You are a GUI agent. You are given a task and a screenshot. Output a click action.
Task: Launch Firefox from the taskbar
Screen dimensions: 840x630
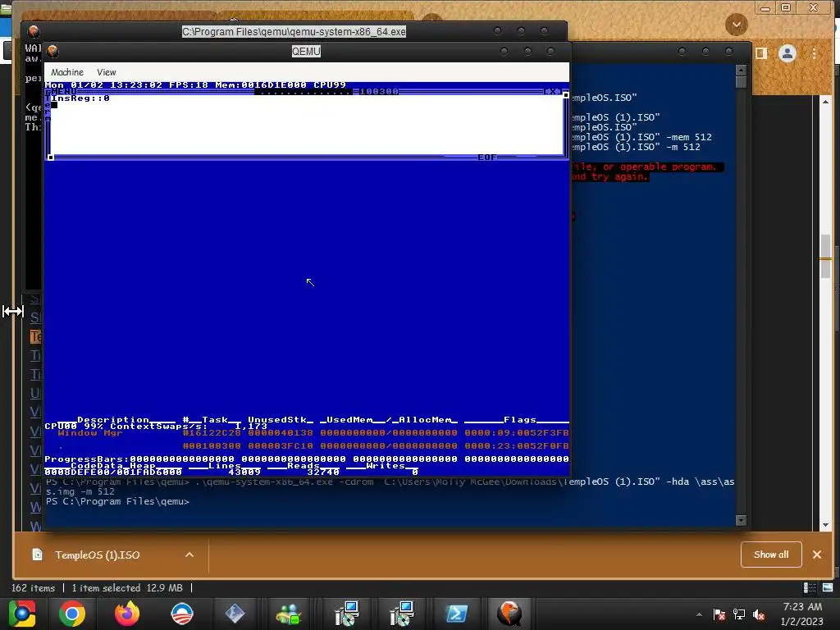tap(127, 614)
